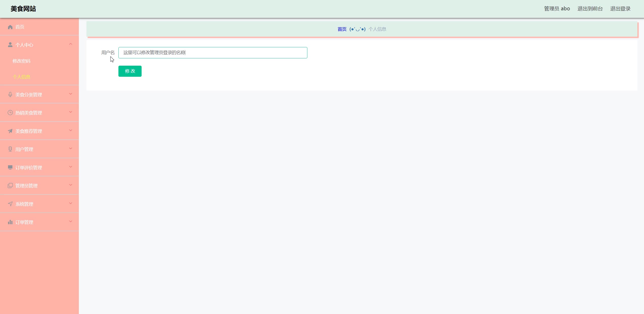Collapse the 个人中心 menu chevron

[x=71, y=44]
